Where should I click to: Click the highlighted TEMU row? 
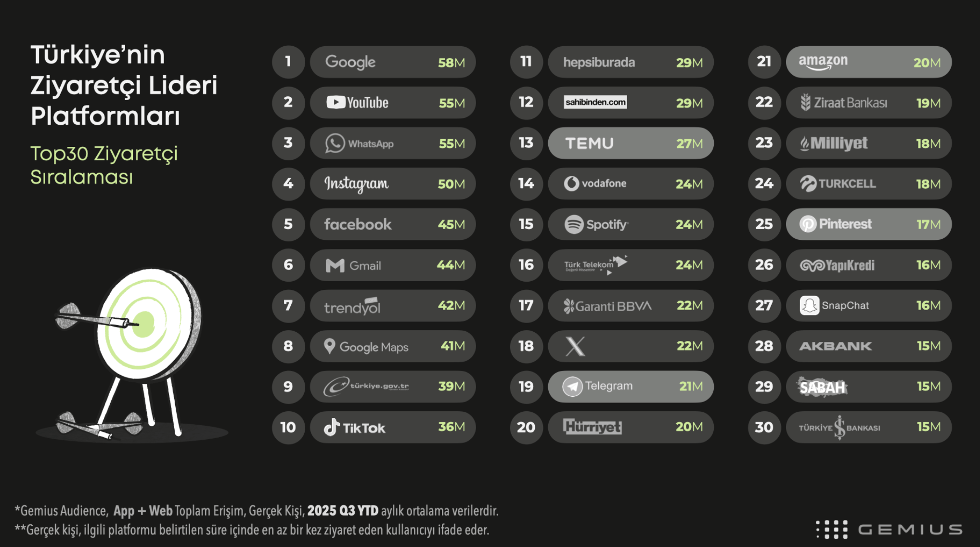[x=631, y=143]
